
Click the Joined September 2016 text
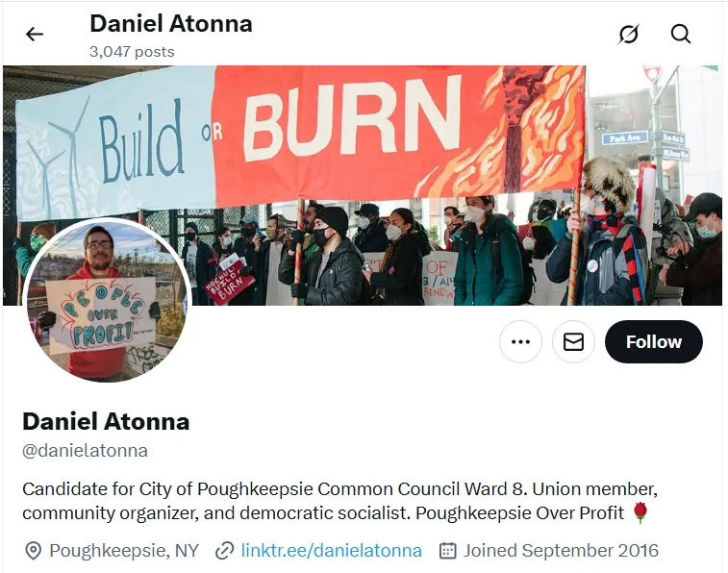tap(562, 551)
